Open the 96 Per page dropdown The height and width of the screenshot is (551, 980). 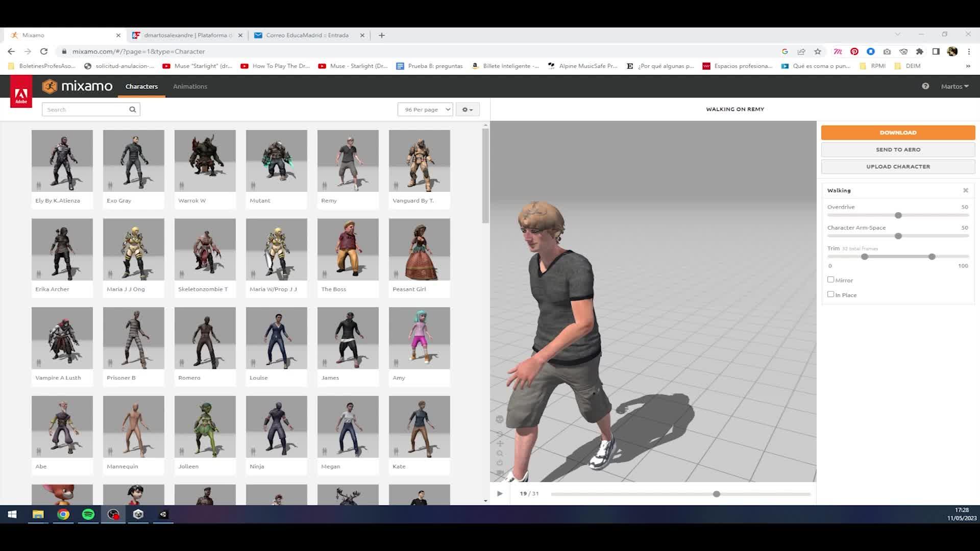point(425,109)
